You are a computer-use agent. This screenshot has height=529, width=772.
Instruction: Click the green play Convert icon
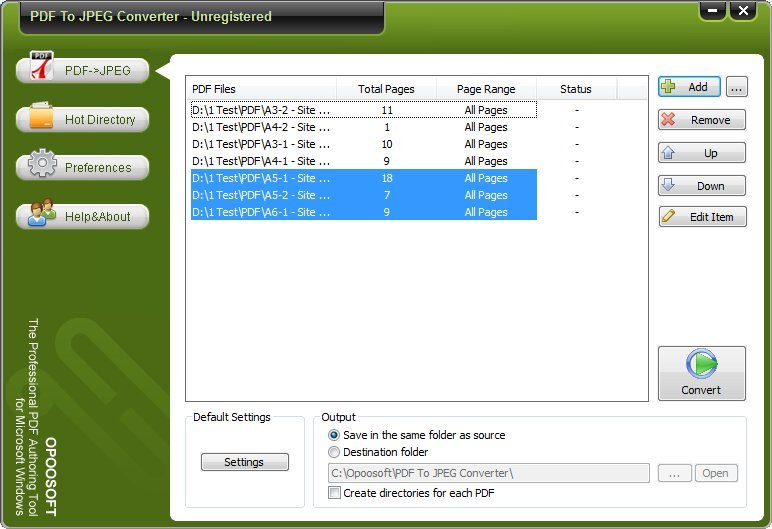(702, 364)
